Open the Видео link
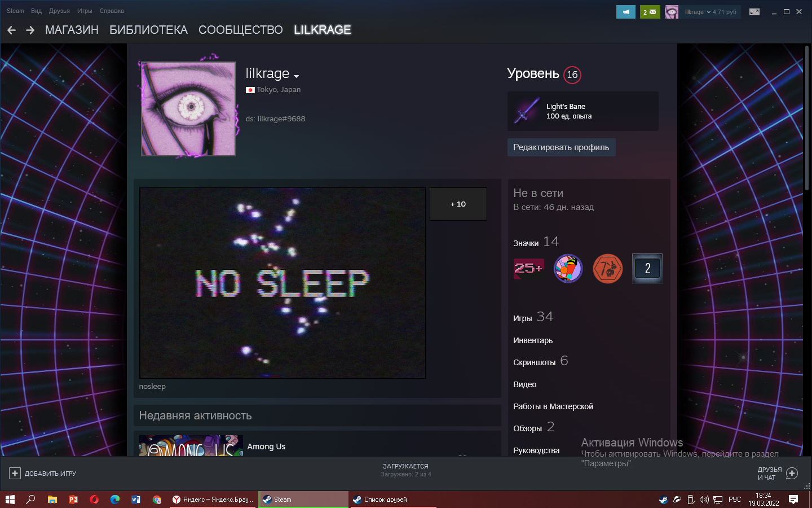812x508 pixels. pyautogui.click(x=525, y=384)
